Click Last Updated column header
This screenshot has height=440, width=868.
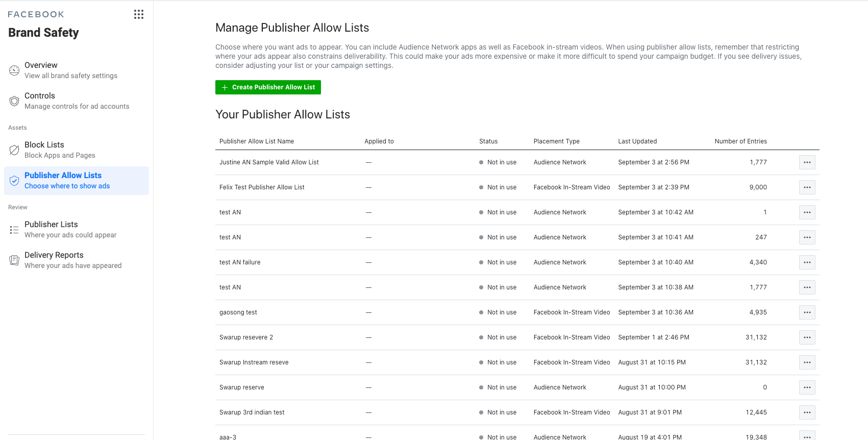(x=637, y=141)
